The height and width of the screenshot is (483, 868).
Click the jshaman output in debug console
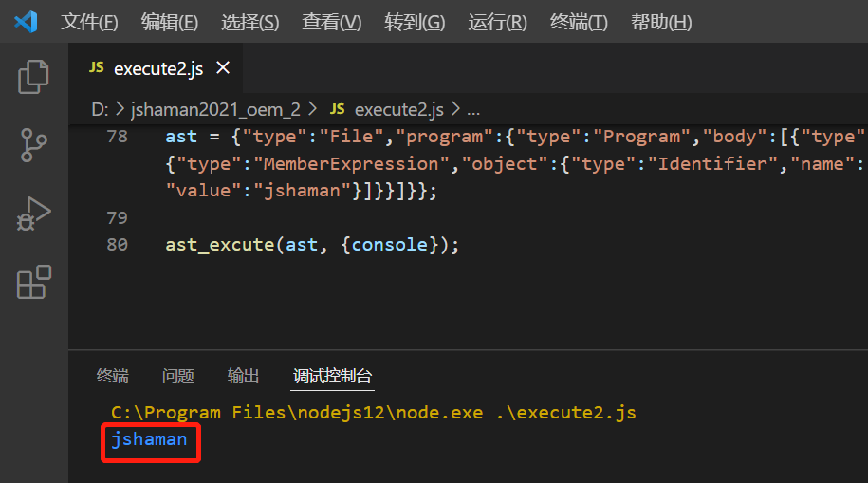point(149,439)
